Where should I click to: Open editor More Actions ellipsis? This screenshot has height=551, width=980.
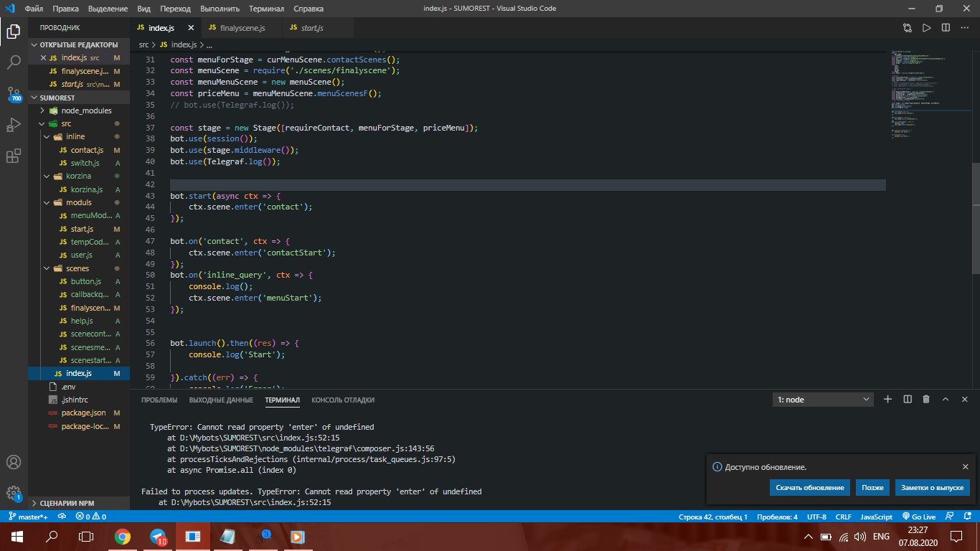coord(963,28)
